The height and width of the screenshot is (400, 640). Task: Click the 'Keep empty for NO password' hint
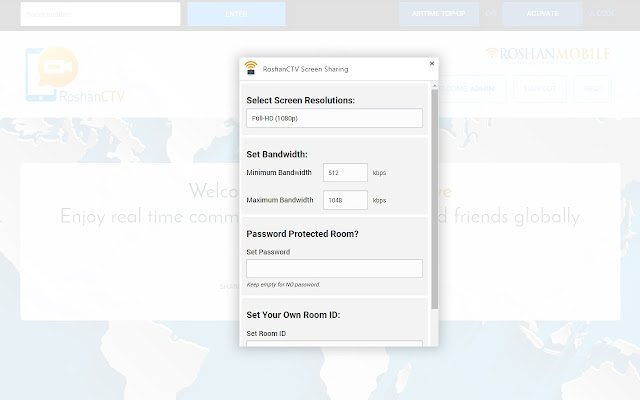click(x=283, y=284)
